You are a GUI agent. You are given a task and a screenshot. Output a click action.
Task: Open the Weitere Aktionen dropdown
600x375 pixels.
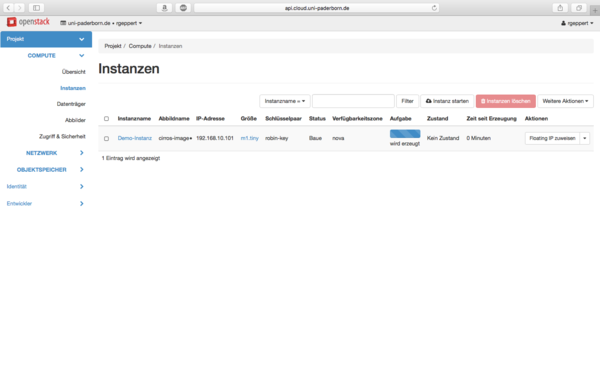click(x=565, y=101)
